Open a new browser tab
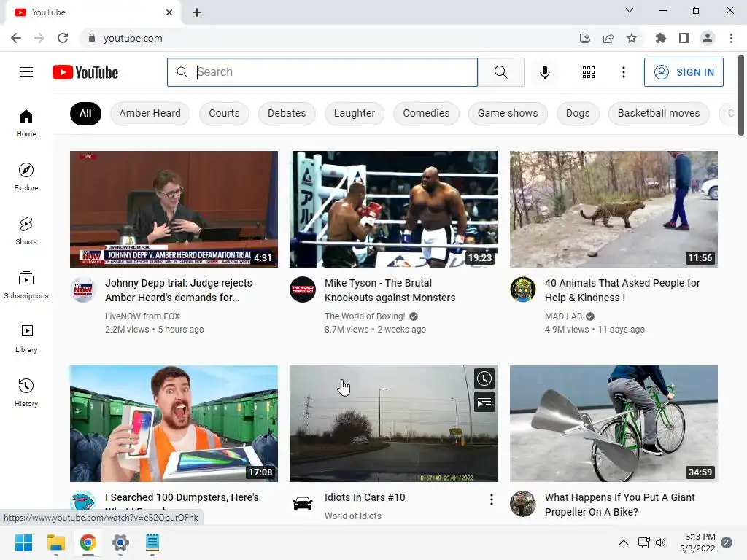Image resolution: width=747 pixels, height=560 pixels. point(197,12)
